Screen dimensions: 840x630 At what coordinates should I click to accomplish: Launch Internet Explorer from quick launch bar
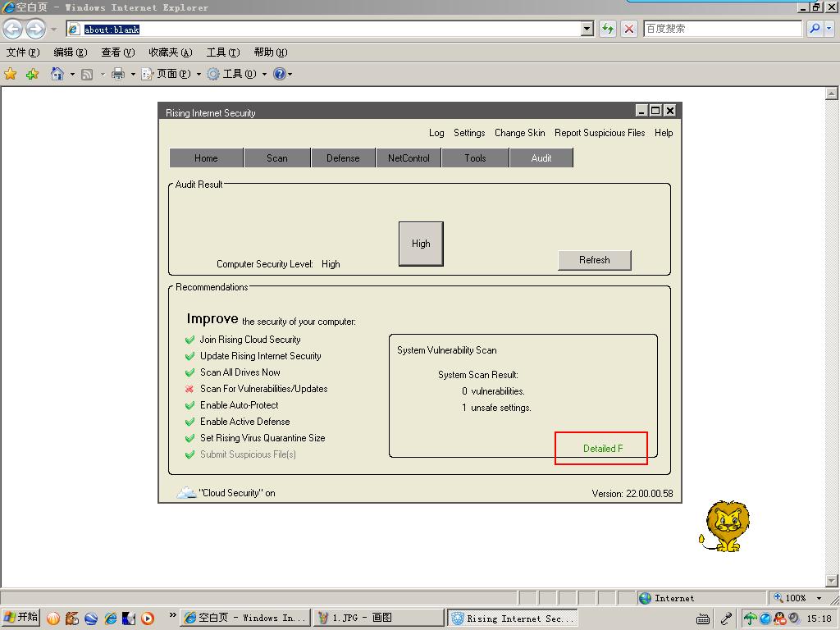(111, 619)
